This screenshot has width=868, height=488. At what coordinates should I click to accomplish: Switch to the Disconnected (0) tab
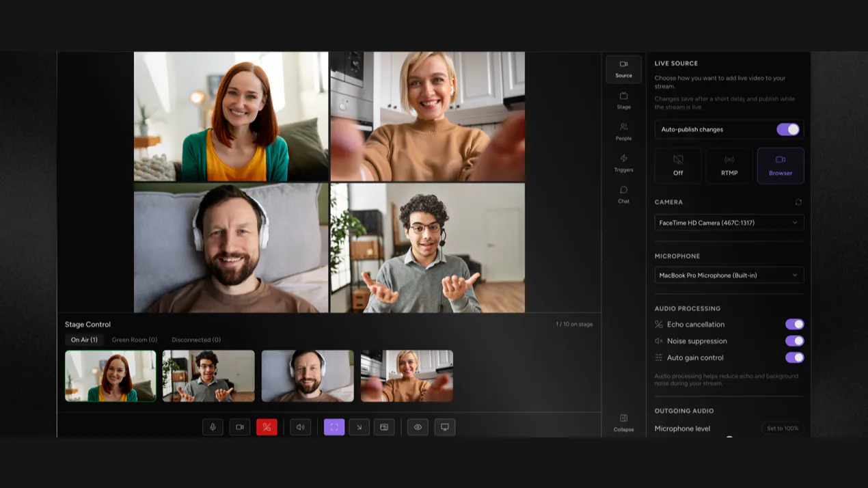196,340
